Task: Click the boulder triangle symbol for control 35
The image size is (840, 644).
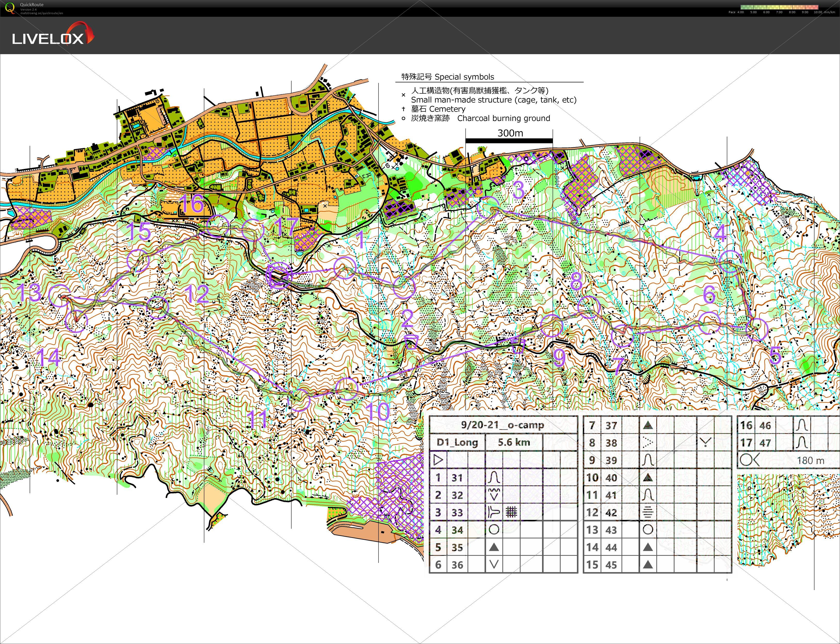Action: (x=494, y=547)
